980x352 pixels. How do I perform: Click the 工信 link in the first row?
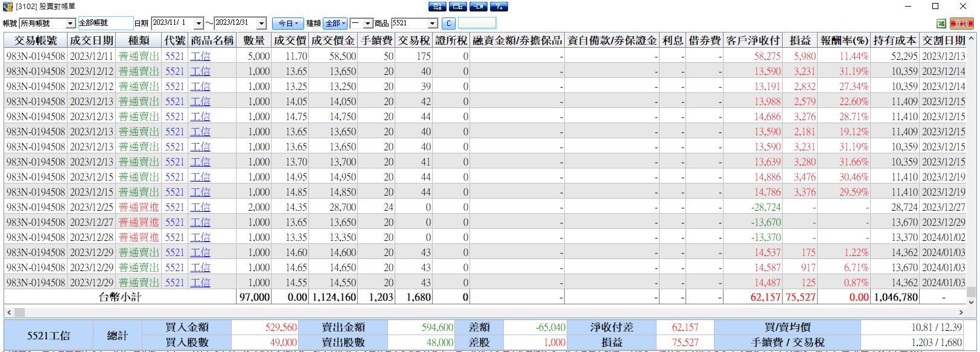pos(200,56)
